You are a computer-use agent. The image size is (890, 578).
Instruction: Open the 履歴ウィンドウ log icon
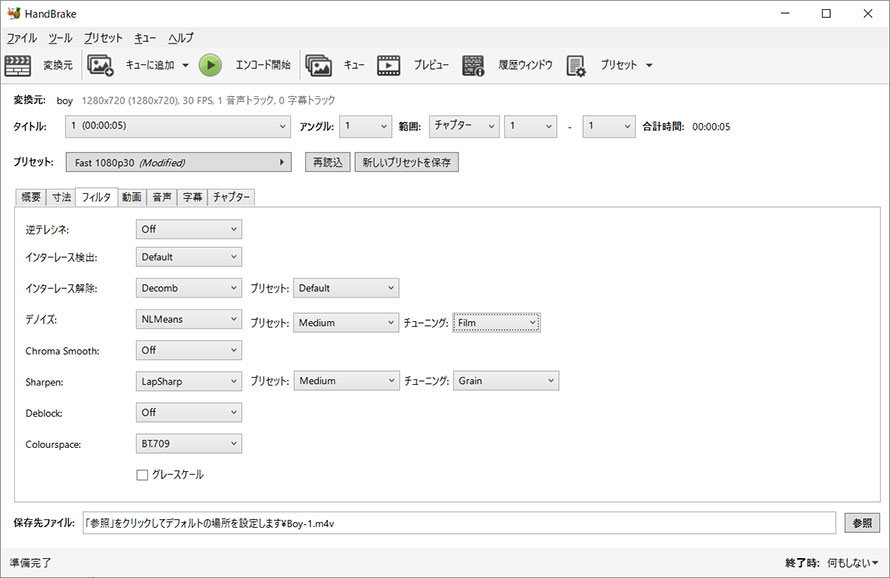point(473,65)
